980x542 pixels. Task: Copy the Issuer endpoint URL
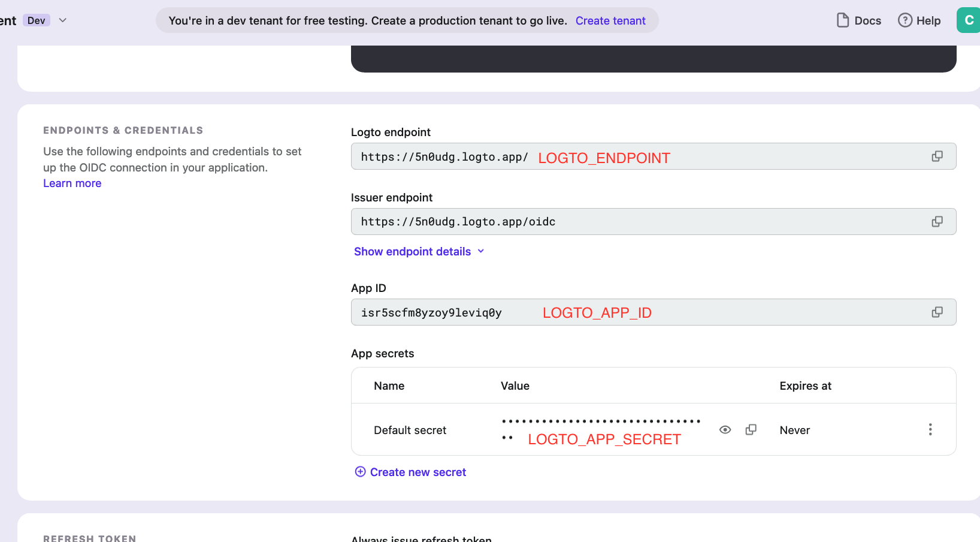click(937, 222)
